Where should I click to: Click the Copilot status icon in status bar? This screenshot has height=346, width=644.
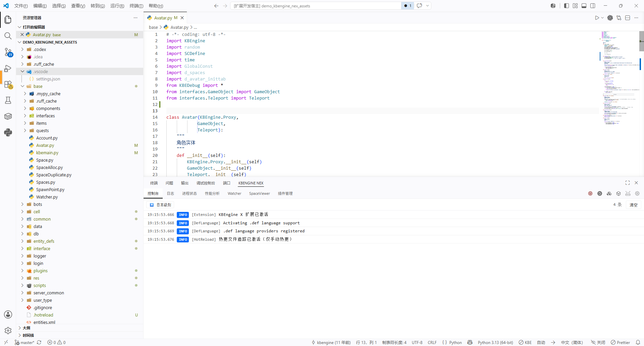point(470,342)
